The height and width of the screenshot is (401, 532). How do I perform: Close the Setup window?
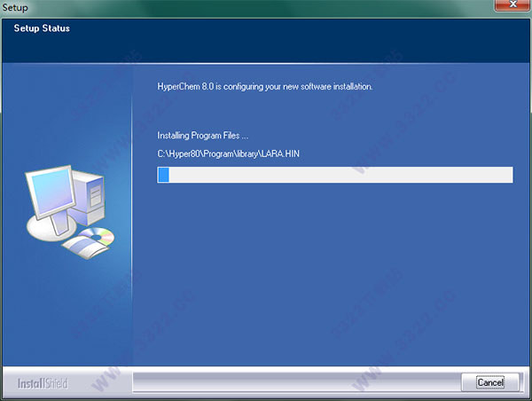coord(512,4)
